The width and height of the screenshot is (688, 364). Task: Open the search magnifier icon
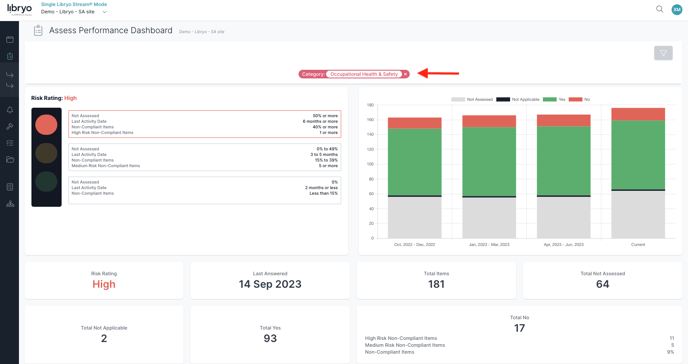(659, 9)
